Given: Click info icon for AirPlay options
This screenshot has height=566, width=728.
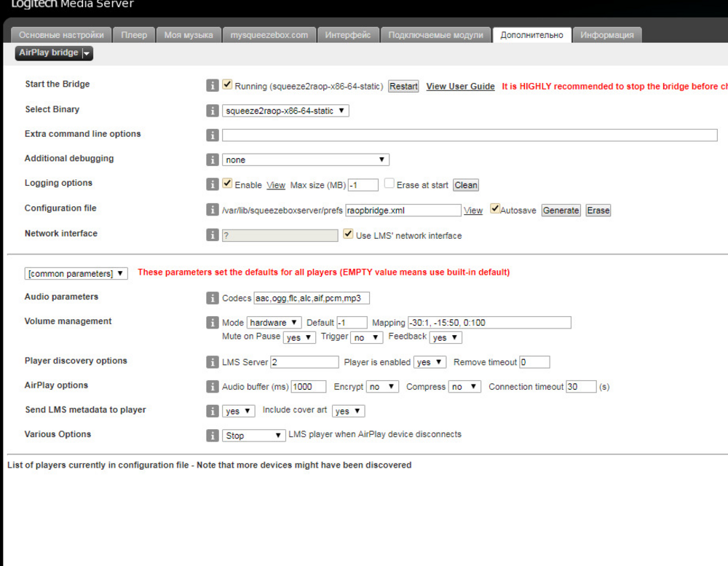Looking at the screenshot, I should tap(212, 387).
